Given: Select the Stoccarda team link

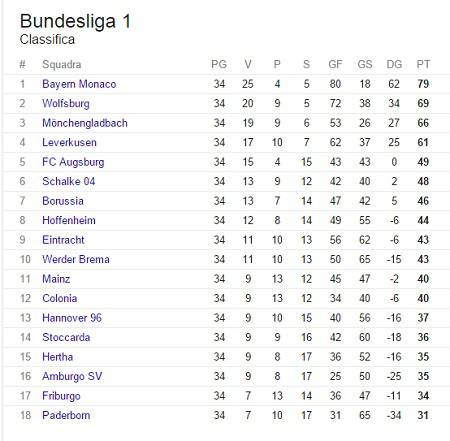Looking at the screenshot, I should tap(66, 337).
